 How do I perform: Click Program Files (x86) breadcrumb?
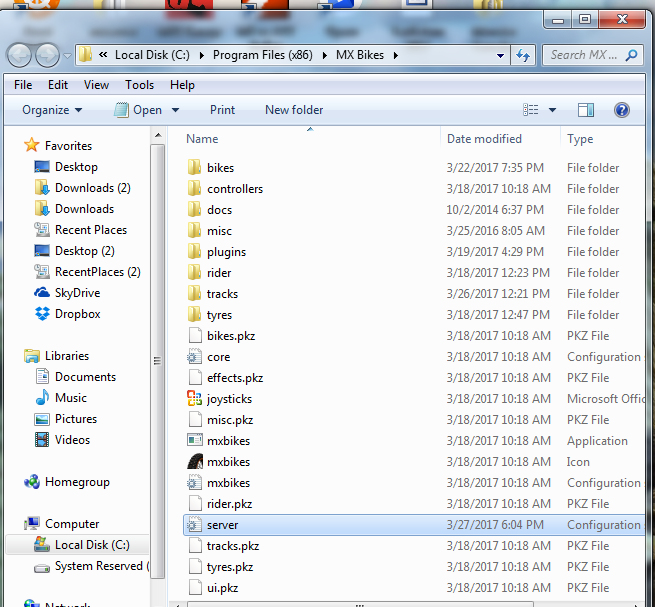[x=263, y=55]
